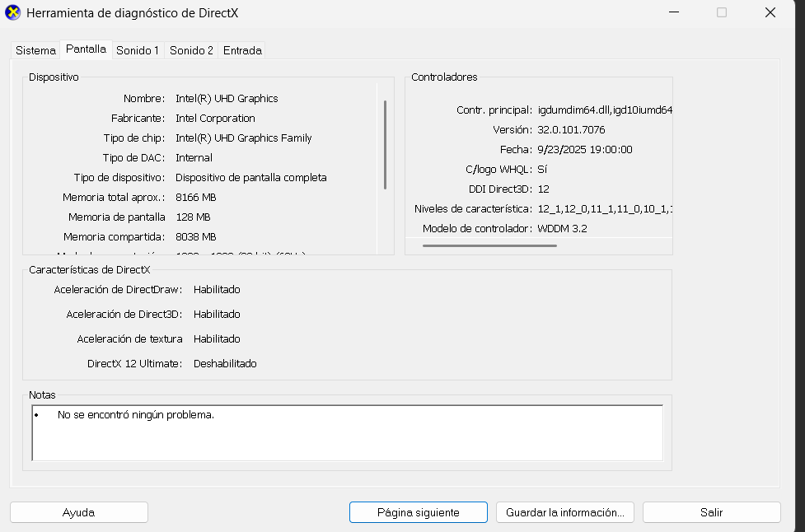This screenshot has height=532, width=805.
Task: Click the driver model 'WDDM 3.2'
Action: pyautogui.click(x=562, y=229)
